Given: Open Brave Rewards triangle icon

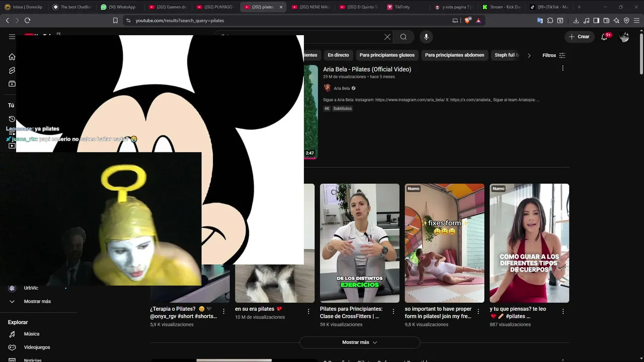Looking at the screenshot, I should 478,21.
